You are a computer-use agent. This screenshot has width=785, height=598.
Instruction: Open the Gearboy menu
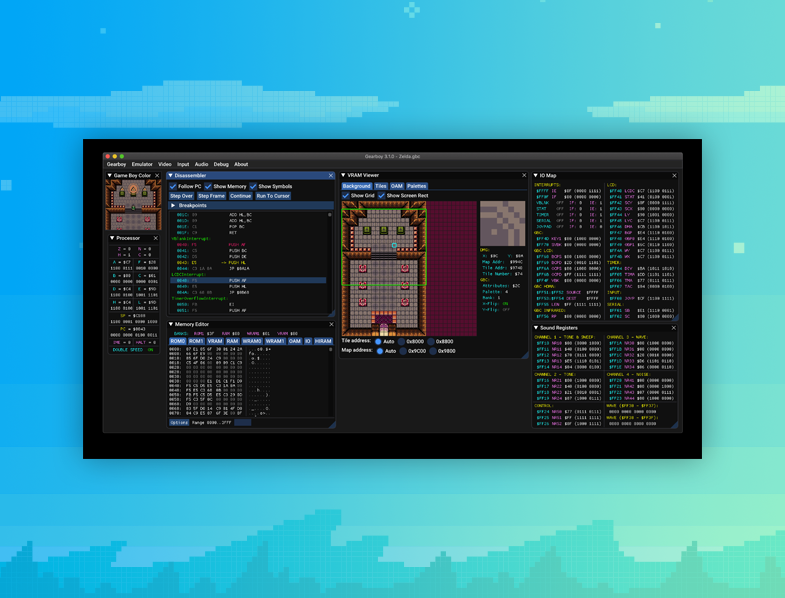(116, 164)
